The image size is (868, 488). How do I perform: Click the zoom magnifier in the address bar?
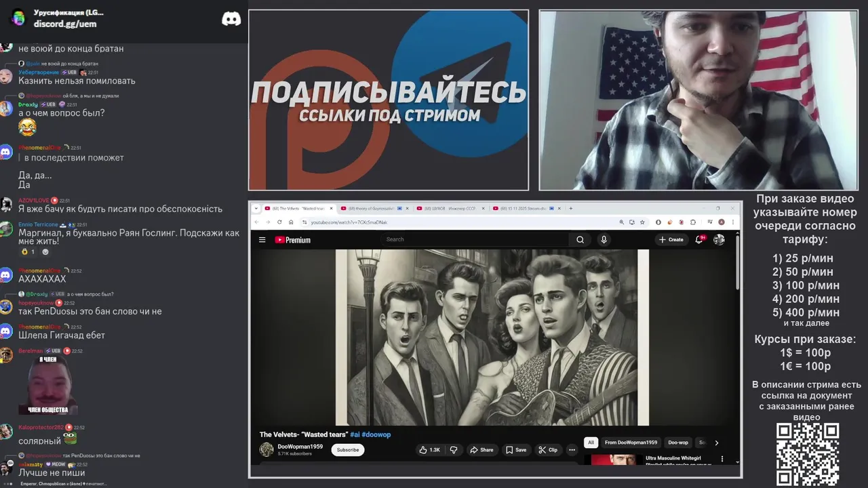621,222
